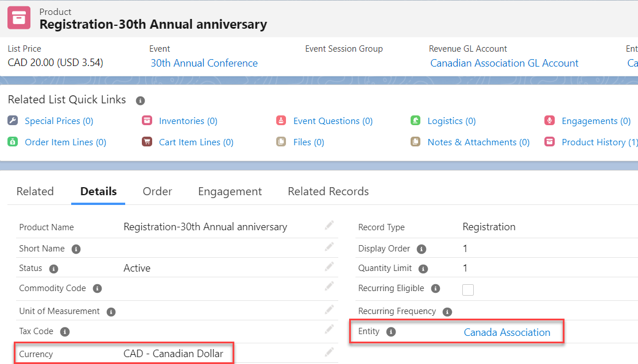Click the Cart Item Lines cart icon
This screenshot has height=364, width=638.
click(x=147, y=142)
